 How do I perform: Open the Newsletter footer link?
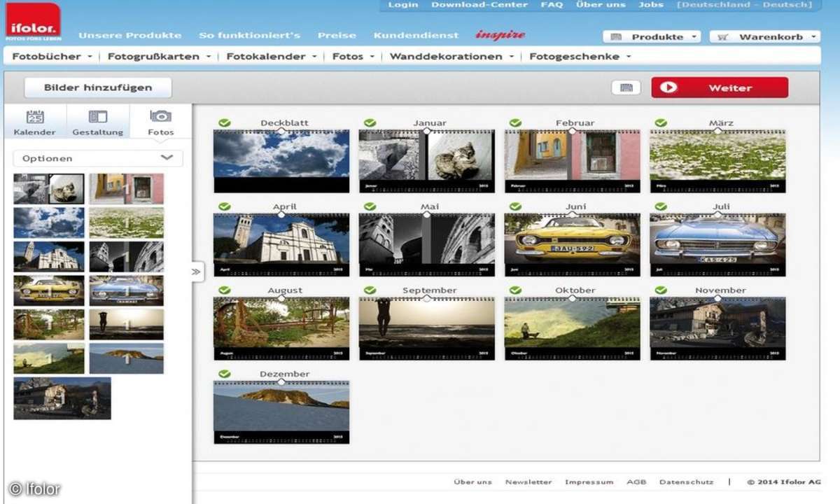coord(528,482)
